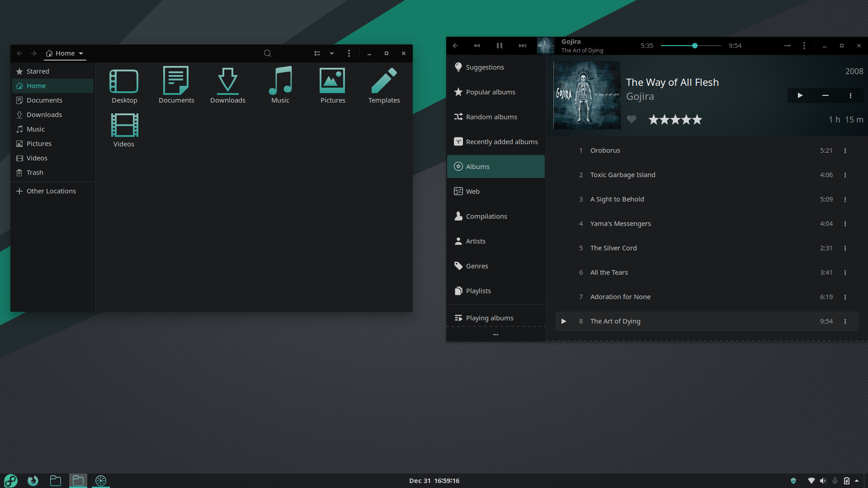
Task: Select the Pictures folder icon
Action: tap(333, 81)
